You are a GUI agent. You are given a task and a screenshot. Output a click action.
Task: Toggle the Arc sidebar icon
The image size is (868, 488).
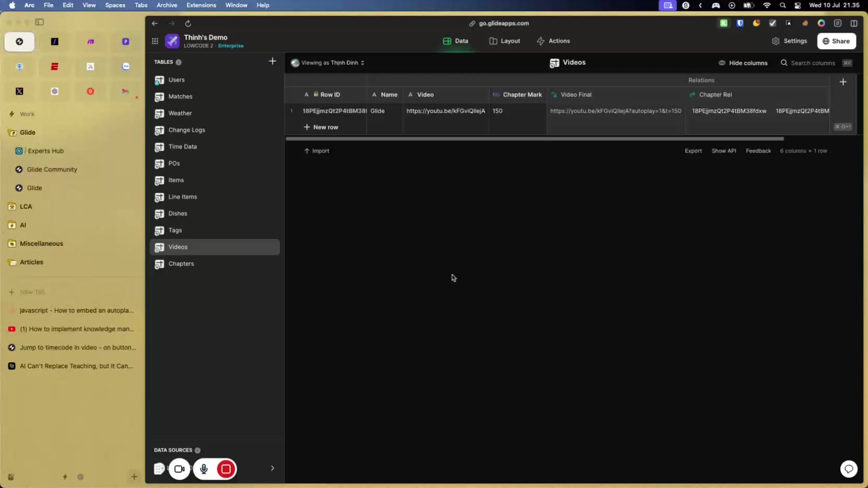tap(40, 22)
